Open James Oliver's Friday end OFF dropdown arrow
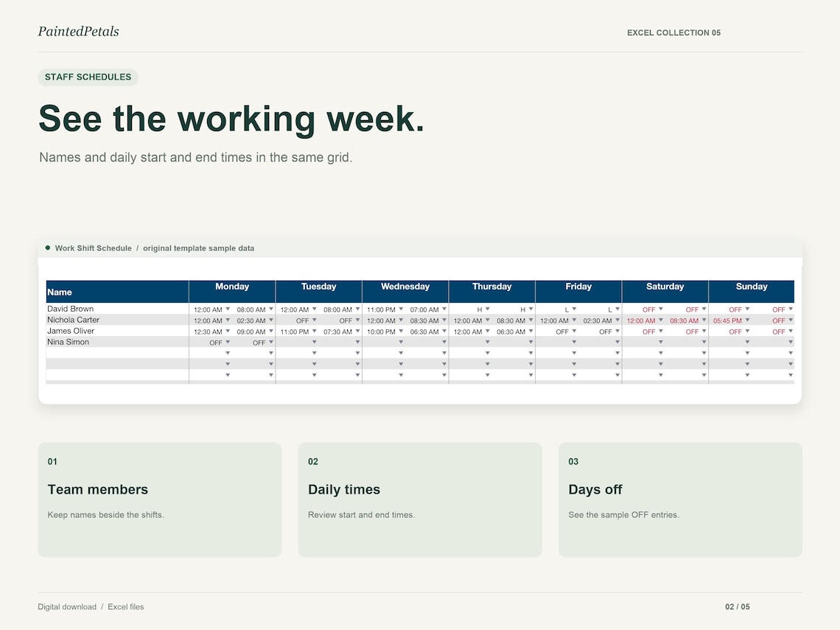Screen dimensions: 840x630 (617, 331)
